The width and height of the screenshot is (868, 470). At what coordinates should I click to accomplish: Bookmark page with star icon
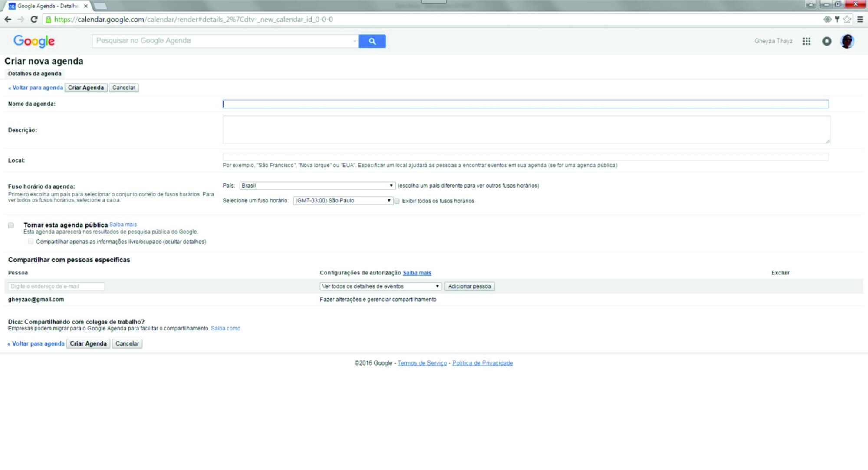847,20
